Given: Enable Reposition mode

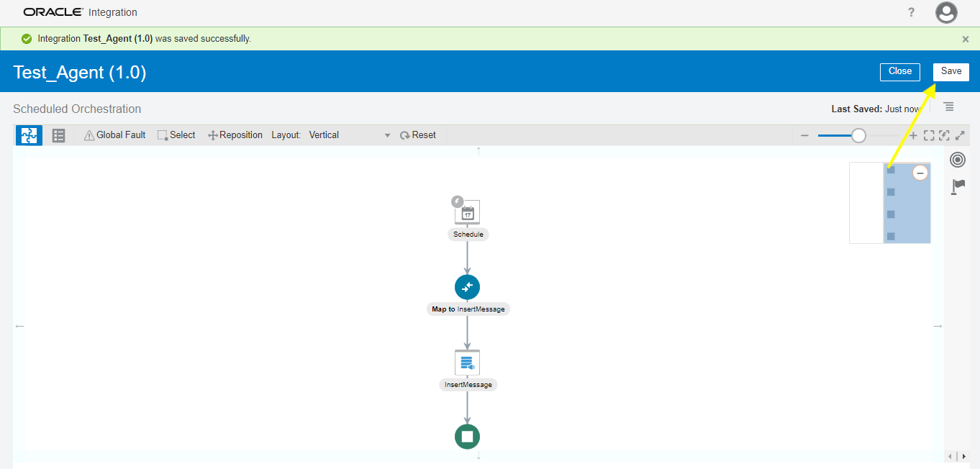Looking at the screenshot, I should click(235, 135).
